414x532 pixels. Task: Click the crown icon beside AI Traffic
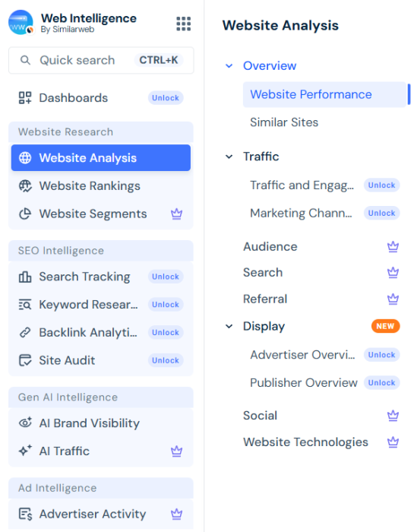point(176,451)
